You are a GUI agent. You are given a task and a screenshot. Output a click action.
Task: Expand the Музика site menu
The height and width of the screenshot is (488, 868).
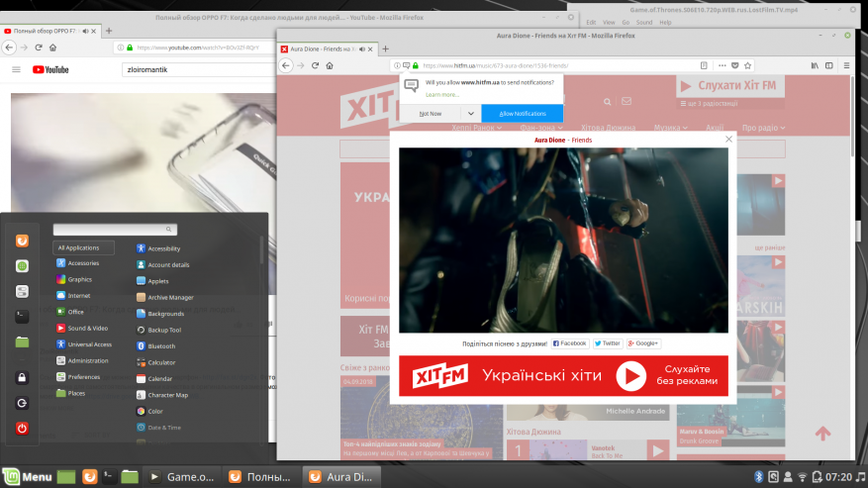pos(670,128)
